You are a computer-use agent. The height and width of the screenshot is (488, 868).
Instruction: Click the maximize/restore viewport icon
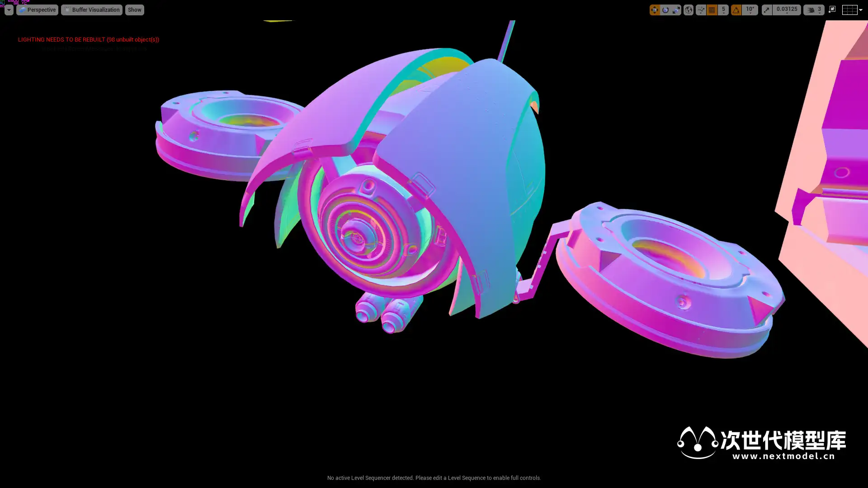coord(832,9)
